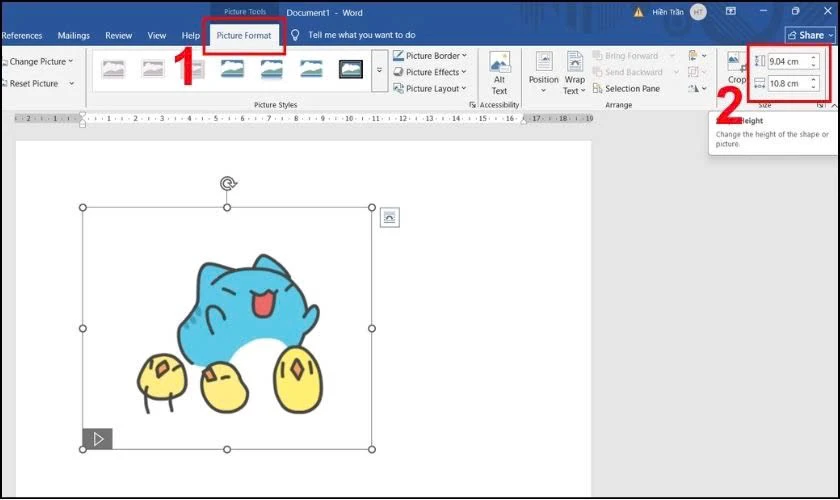Click the shape height field 9.04 cm

788,62
